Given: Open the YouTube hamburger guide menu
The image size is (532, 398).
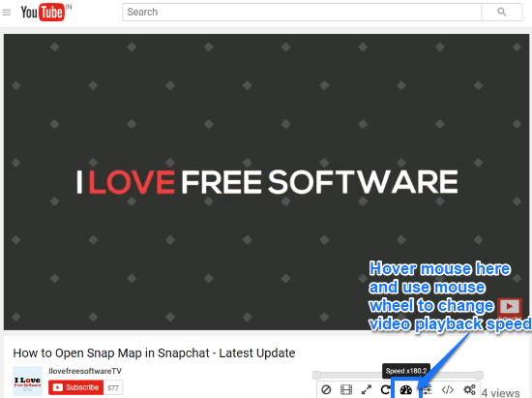Looking at the screenshot, I should [7, 13].
